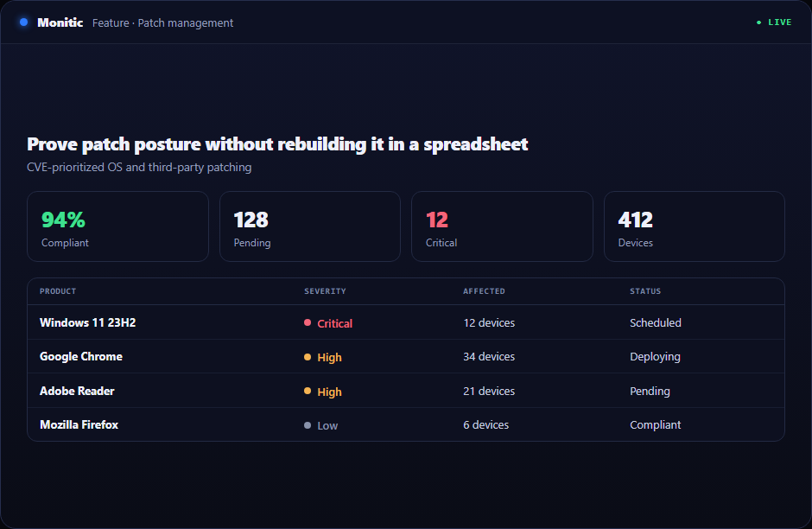Open the 412 Devices stat card
This screenshot has width=812, height=529.
(694, 226)
